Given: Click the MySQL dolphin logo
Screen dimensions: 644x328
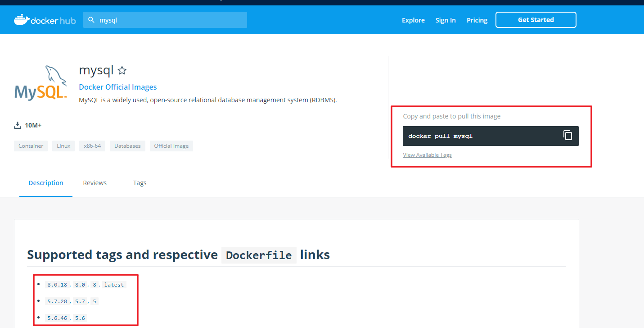Looking at the screenshot, I should click(x=41, y=83).
